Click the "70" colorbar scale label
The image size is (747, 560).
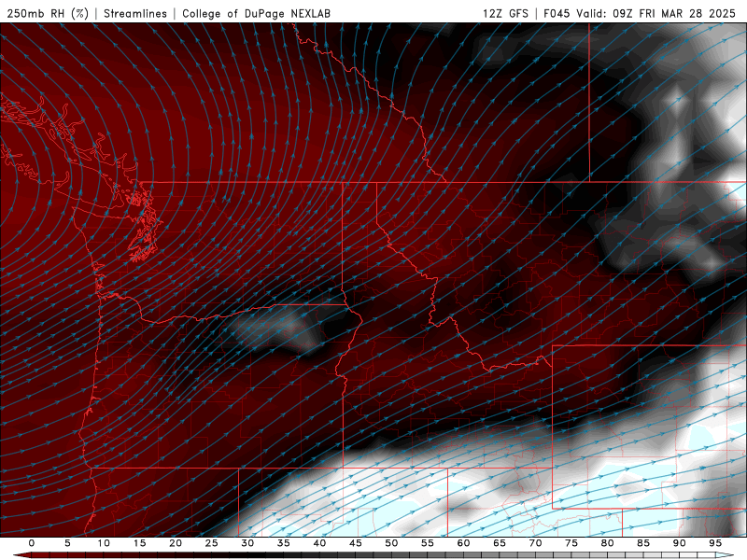pos(535,543)
